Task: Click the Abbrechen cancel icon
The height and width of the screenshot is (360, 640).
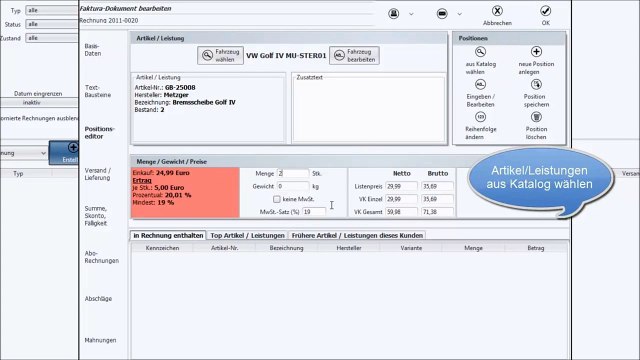Action: click(497, 11)
